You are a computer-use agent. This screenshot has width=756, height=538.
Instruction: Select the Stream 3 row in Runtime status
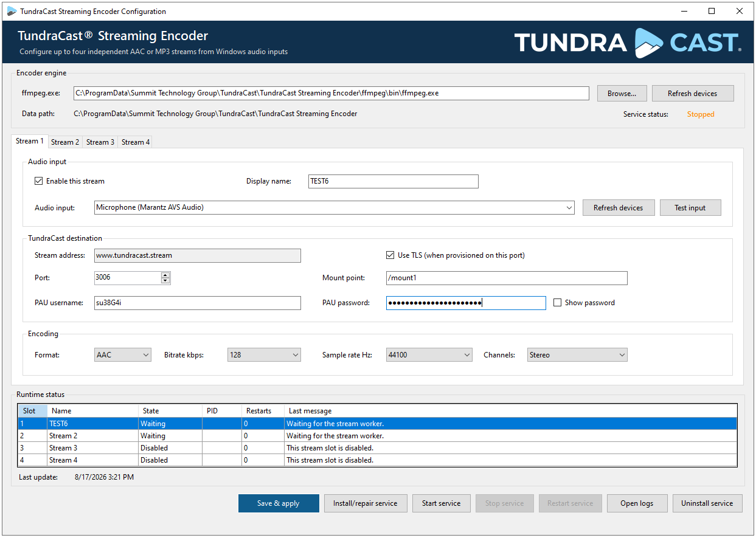pos(378,448)
